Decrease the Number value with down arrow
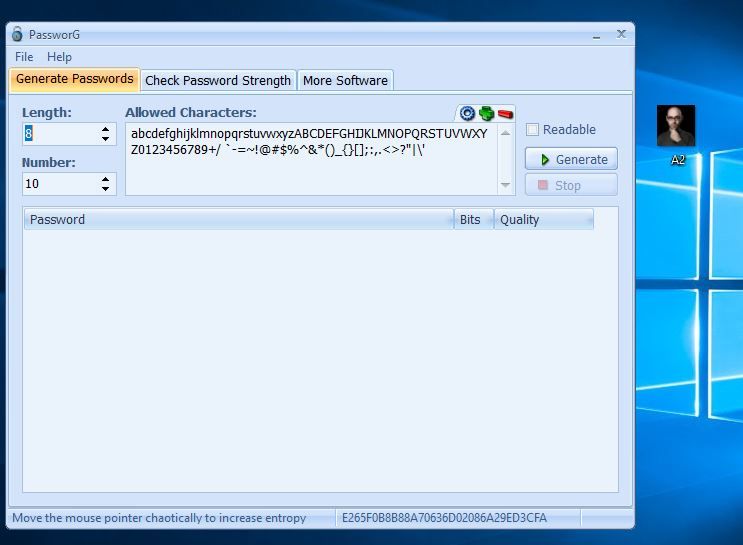Image resolution: width=743 pixels, height=545 pixels. [x=106, y=189]
